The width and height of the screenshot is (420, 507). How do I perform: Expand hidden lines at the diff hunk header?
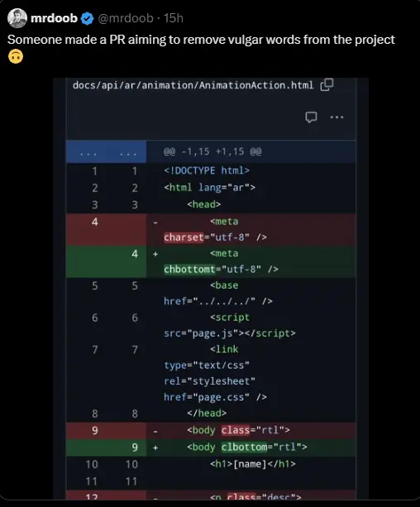(x=107, y=151)
